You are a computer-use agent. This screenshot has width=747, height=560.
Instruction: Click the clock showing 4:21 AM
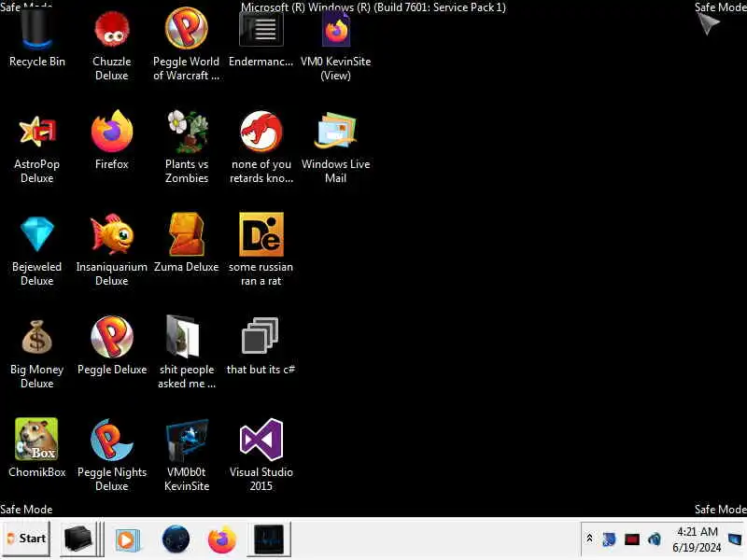tap(697, 539)
